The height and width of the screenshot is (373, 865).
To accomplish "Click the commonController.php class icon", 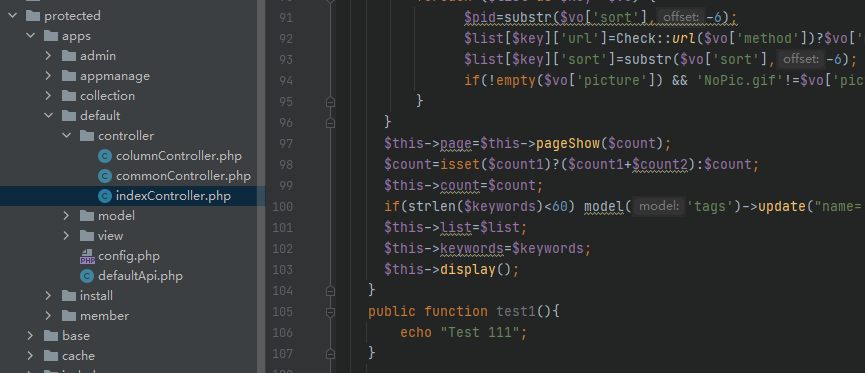I will pos(104,176).
